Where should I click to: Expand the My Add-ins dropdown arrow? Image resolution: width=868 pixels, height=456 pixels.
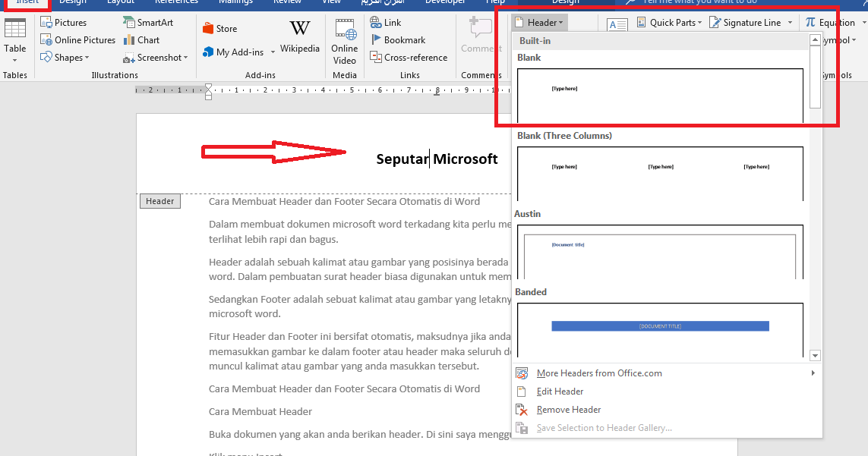pos(273,52)
